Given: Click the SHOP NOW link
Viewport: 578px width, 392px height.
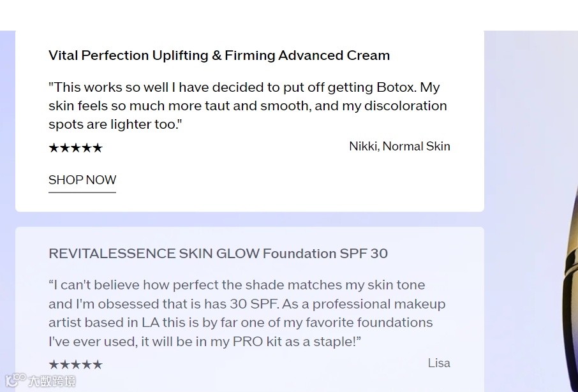Looking at the screenshot, I should click(82, 180).
